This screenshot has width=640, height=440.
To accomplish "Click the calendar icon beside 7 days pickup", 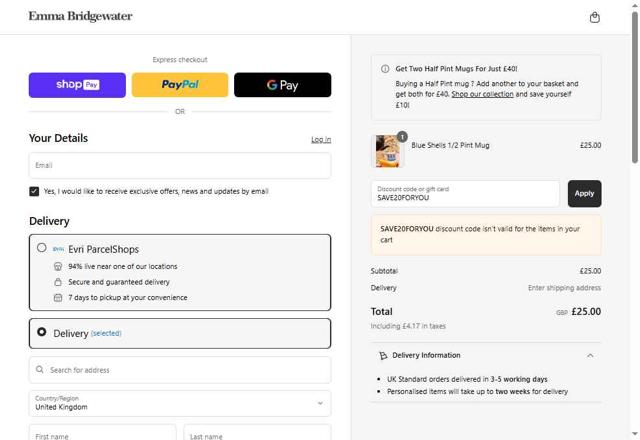I will (x=58, y=298).
